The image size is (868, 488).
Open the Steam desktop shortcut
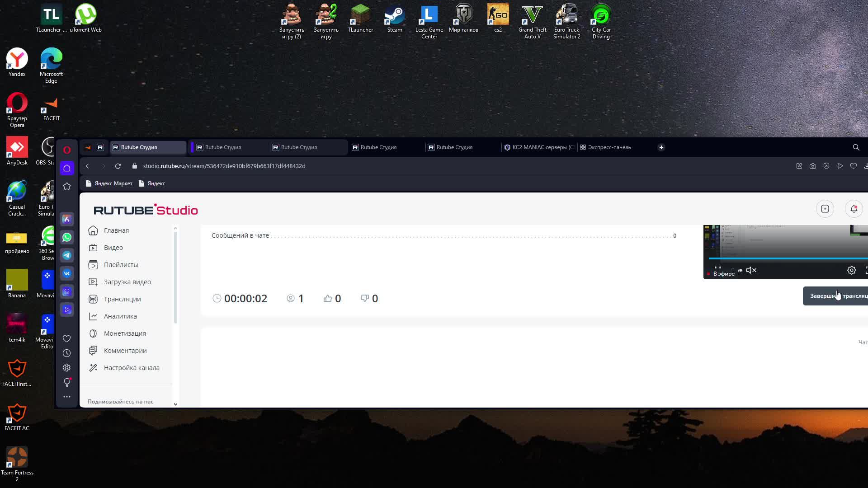[395, 19]
